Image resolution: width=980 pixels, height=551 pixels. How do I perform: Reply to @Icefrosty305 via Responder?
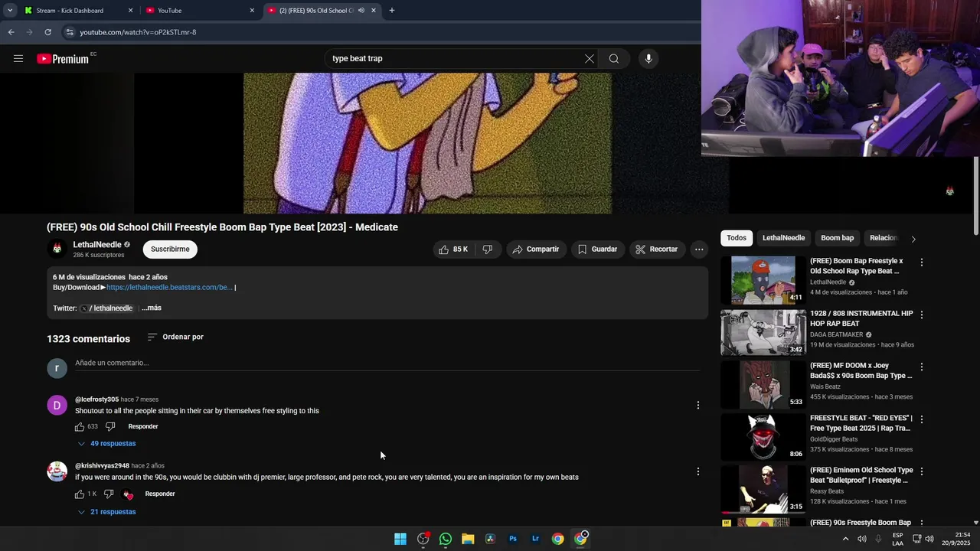pyautogui.click(x=143, y=426)
